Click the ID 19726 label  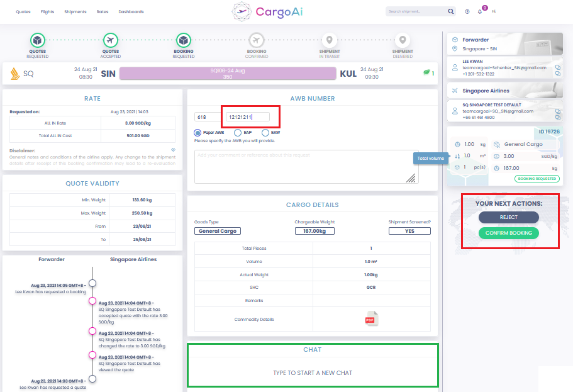click(549, 132)
